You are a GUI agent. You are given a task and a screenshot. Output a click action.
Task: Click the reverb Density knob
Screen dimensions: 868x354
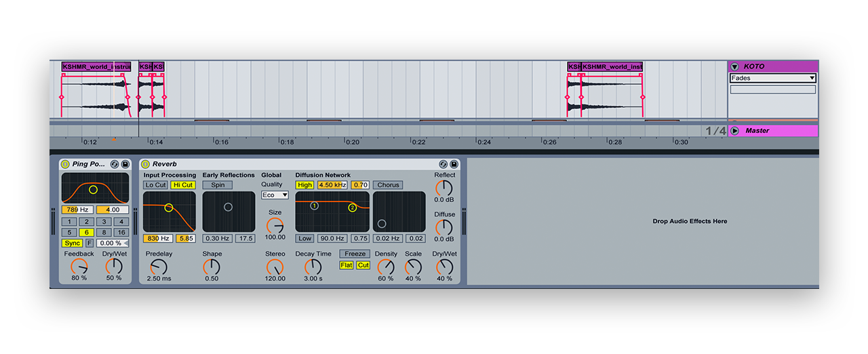[x=386, y=267]
